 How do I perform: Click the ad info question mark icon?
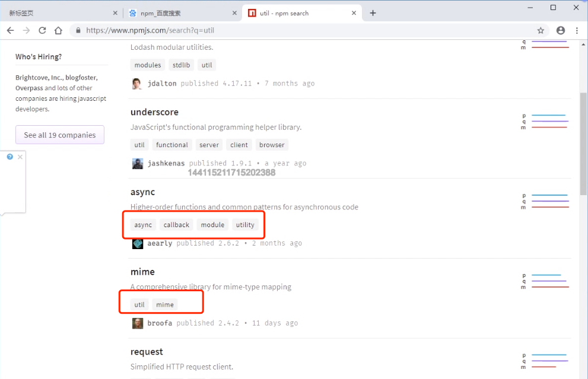pyautogui.click(x=9, y=157)
